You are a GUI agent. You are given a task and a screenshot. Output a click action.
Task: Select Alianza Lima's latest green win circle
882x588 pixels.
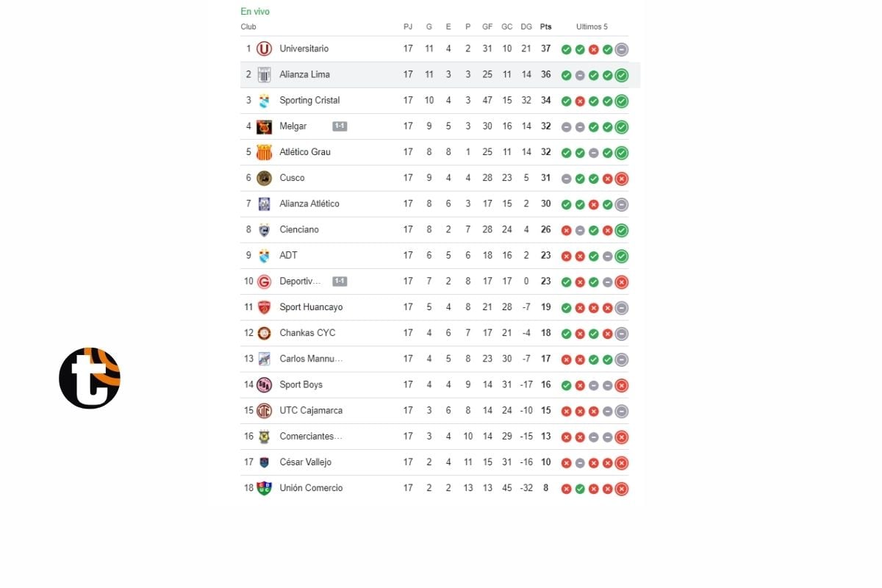coord(620,74)
